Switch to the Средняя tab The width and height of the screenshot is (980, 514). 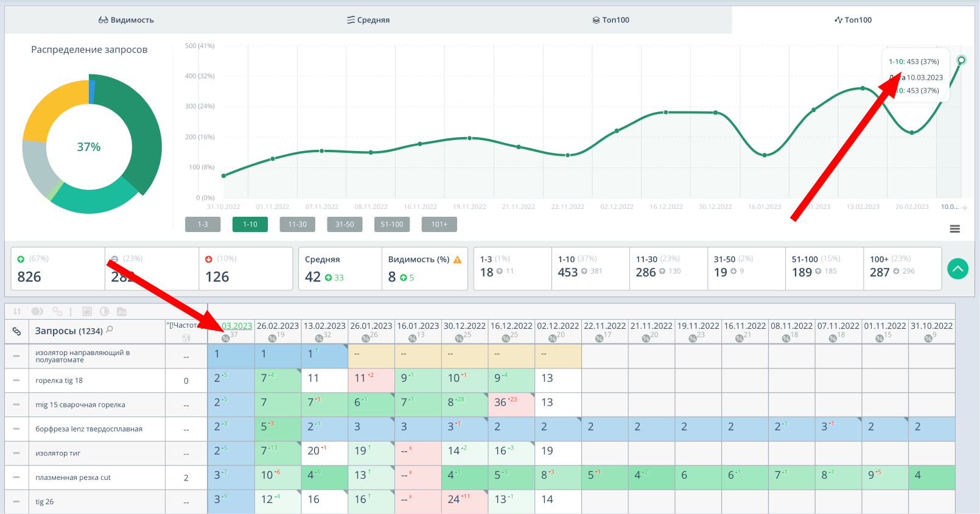368,20
